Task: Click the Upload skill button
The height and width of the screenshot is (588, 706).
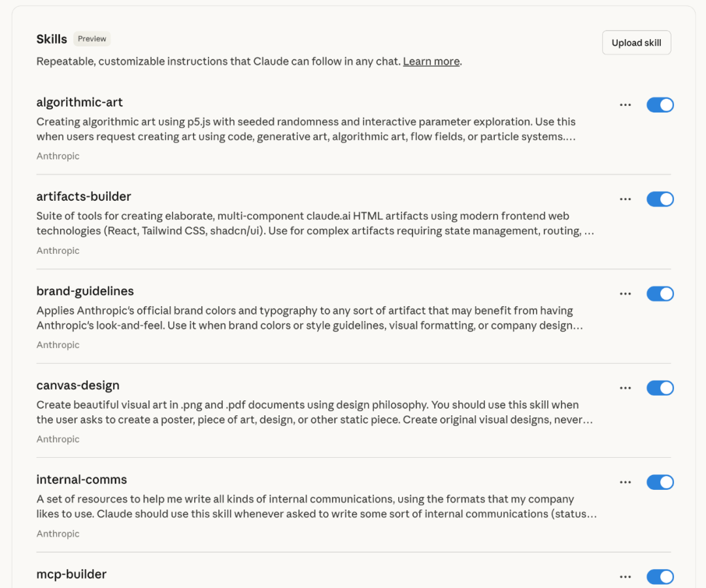Action: (x=636, y=43)
